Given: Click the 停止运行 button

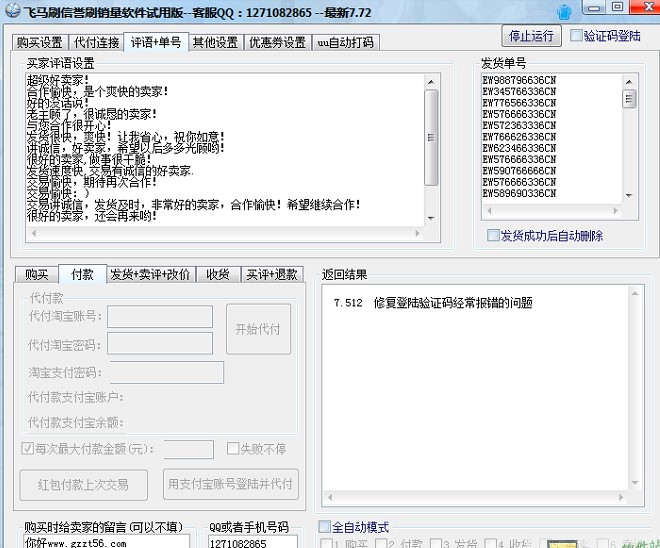Looking at the screenshot, I should (531, 36).
